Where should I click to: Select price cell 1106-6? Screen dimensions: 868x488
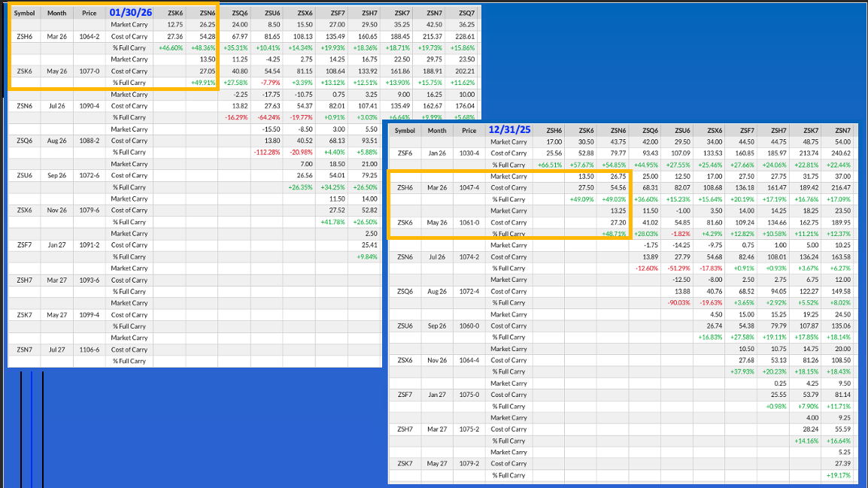tap(89, 350)
